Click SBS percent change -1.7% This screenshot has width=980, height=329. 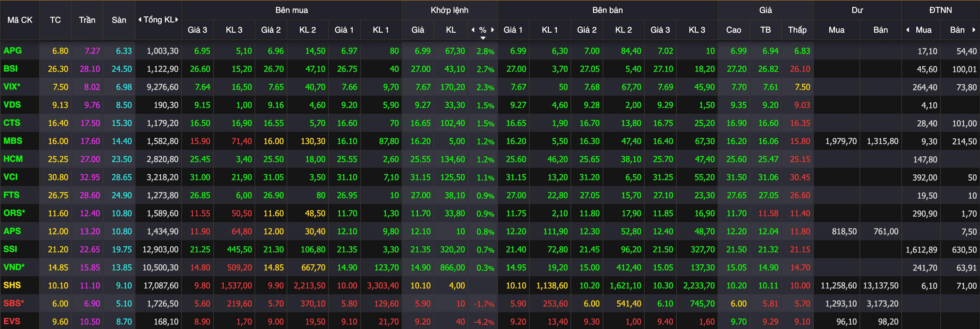coord(484,304)
